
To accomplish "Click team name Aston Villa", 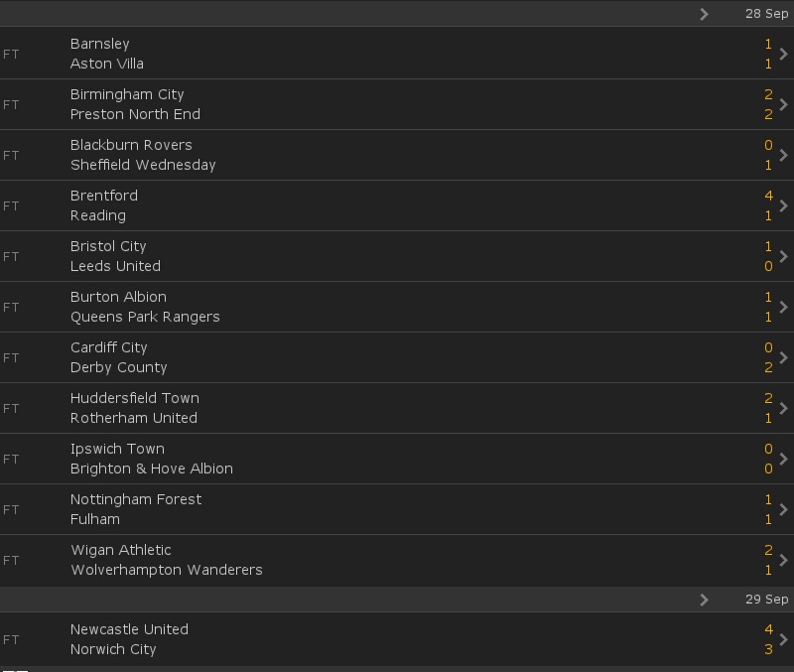I will coord(107,64).
